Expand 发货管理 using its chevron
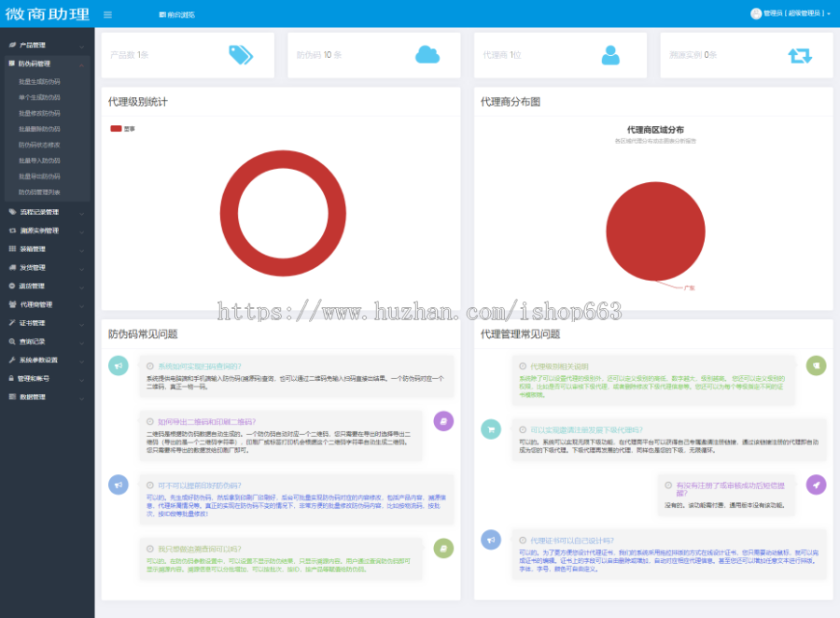 (x=81, y=269)
